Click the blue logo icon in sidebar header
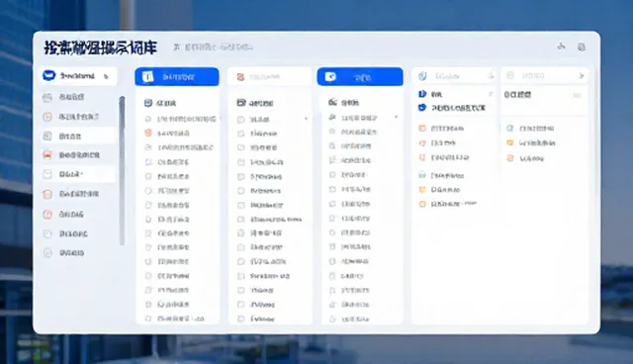The height and width of the screenshot is (364, 633). coord(48,75)
